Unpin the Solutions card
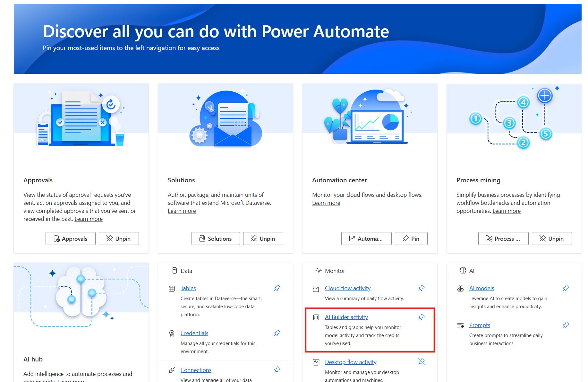588x382 pixels. tap(263, 239)
